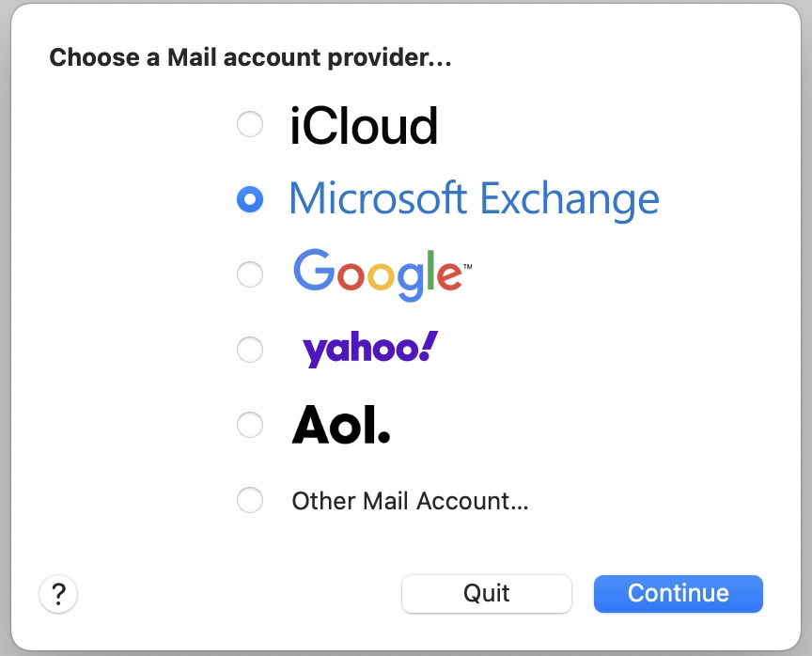Select the Microsoft Exchange radio button
The width and height of the screenshot is (812, 656).
point(250,199)
